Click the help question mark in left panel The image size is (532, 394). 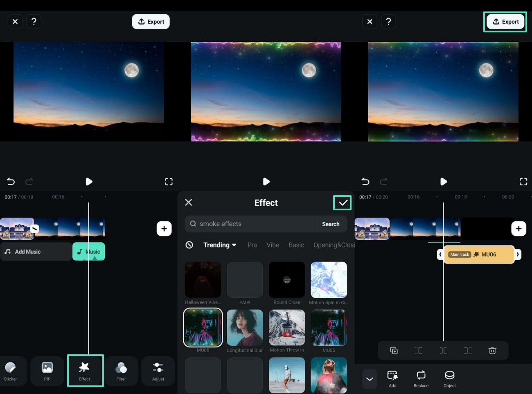34,21
